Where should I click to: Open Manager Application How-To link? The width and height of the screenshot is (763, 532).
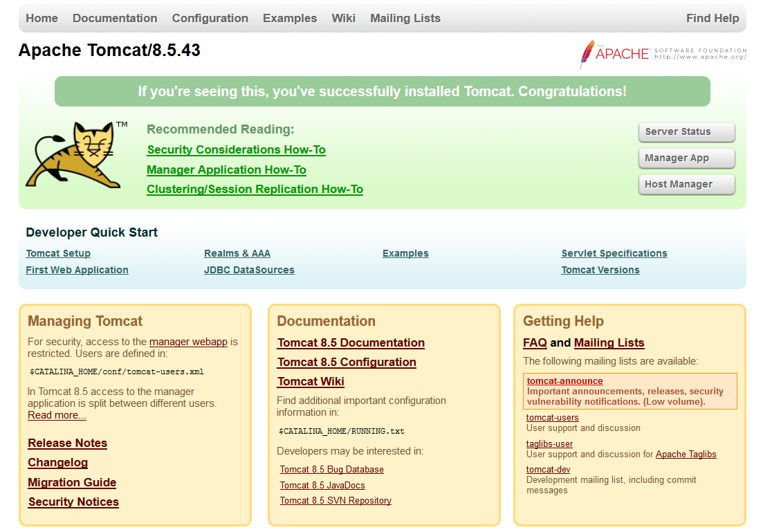coord(227,170)
